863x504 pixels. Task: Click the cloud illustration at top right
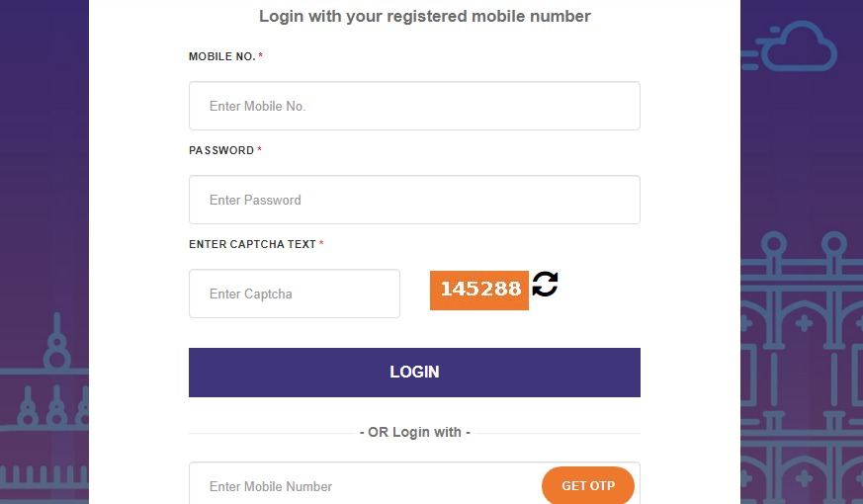(x=790, y=46)
